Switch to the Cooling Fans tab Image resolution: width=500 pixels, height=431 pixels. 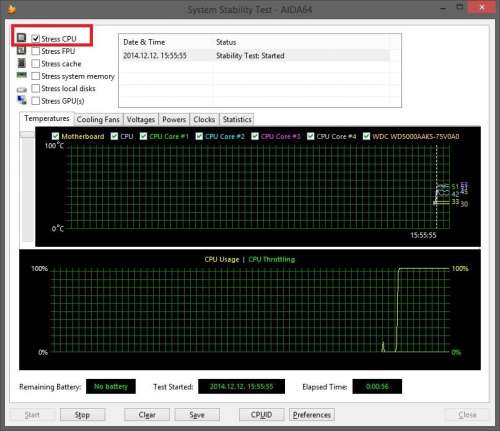click(98, 119)
